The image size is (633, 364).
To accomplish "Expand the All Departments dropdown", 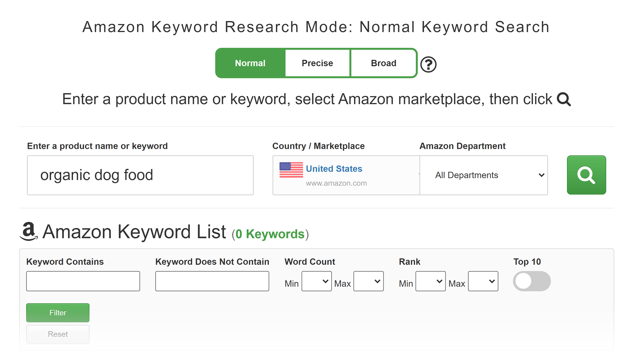I will point(484,175).
